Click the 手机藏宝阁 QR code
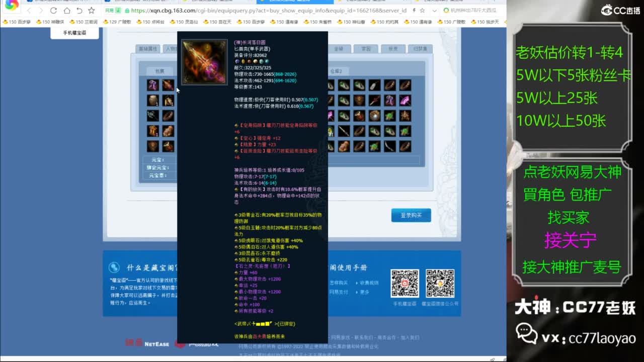Viewport: 644px width, 362px height. [405, 284]
